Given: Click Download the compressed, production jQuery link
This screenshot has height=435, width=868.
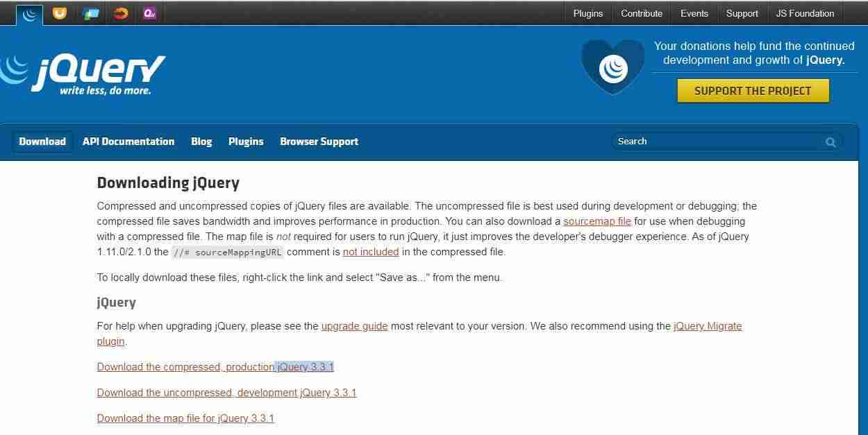Looking at the screenshot, I should (x=215, y=367).
